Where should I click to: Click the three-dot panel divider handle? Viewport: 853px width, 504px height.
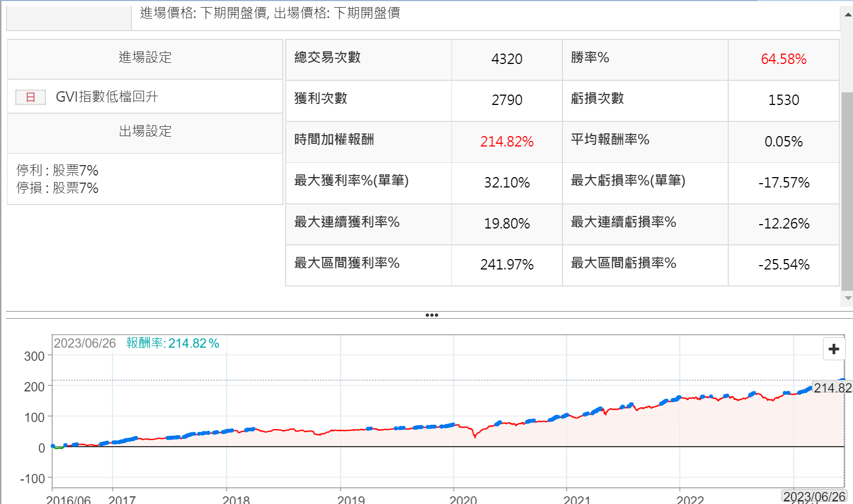431,315
